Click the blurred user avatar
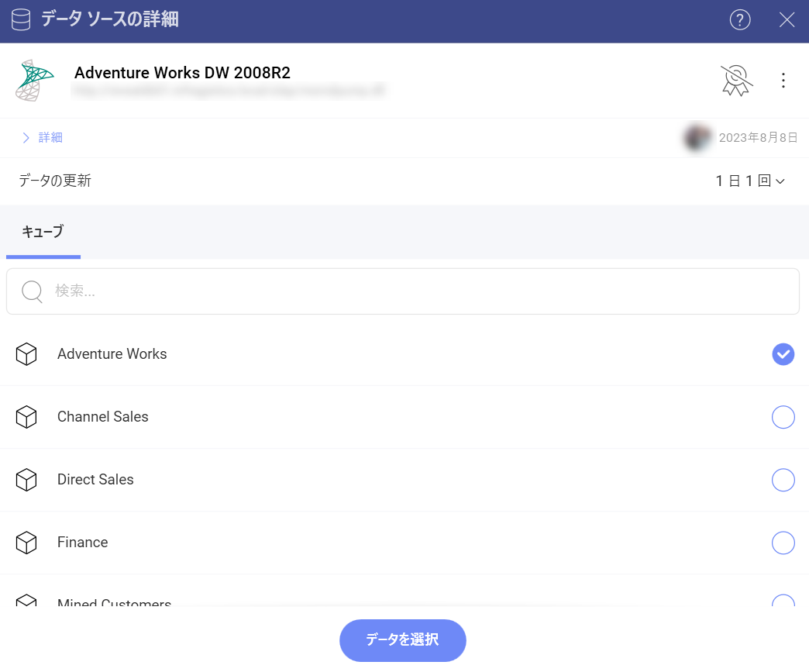The height and width of the screenshot is (672, 809). tap(697, 137)
